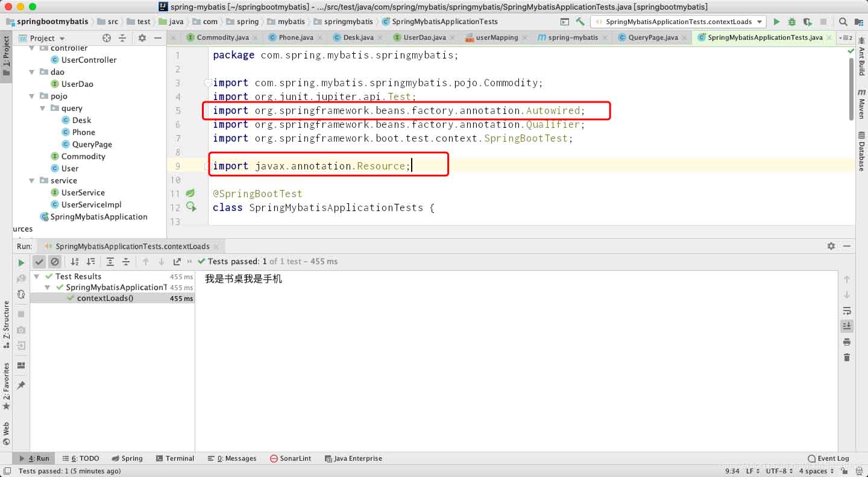Clear console with trash icon
Viewport: 868px width, 477px height.
(847, 358)
